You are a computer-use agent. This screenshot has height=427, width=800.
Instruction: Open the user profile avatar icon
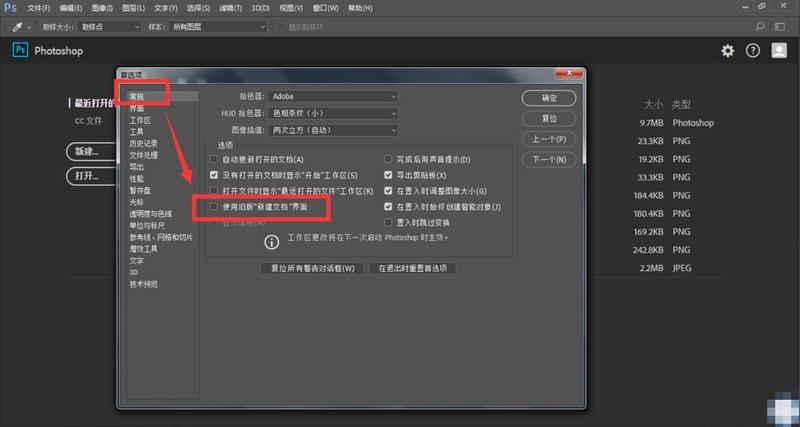pyautogui.click(x=779, y=50)
